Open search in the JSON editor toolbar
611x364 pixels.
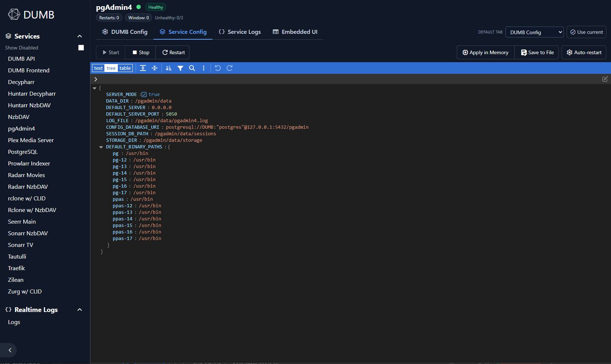click(x=192, y=68)
